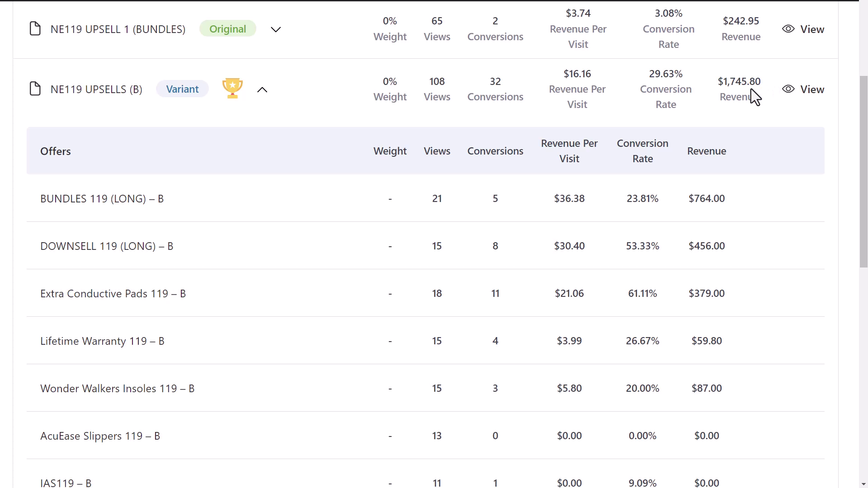Click the Conversion Rate column header
This screenshot has height=488, width=868.
click(642, 151)
